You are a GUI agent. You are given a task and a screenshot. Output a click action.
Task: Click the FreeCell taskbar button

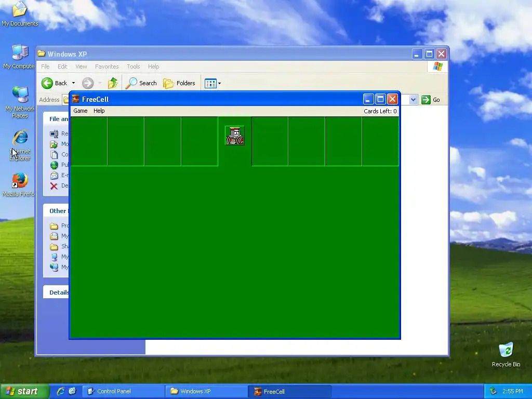click(289, 392)
